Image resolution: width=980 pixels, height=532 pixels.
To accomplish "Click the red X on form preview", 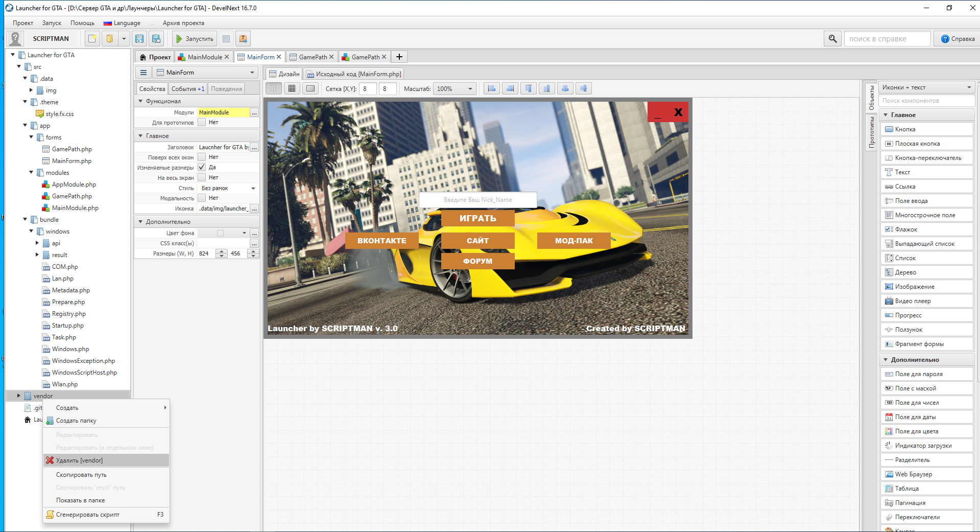I will 678,112.
